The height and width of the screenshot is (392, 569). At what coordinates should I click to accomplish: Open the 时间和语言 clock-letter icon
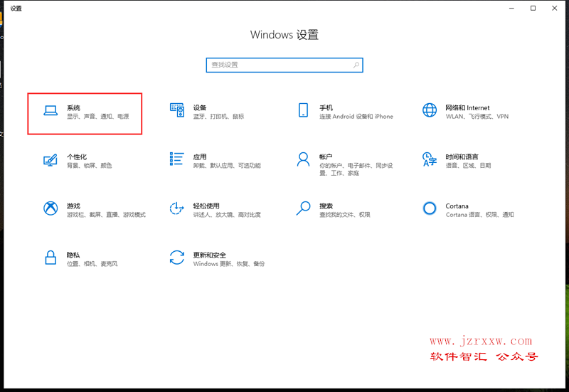(x=430, y=159)
